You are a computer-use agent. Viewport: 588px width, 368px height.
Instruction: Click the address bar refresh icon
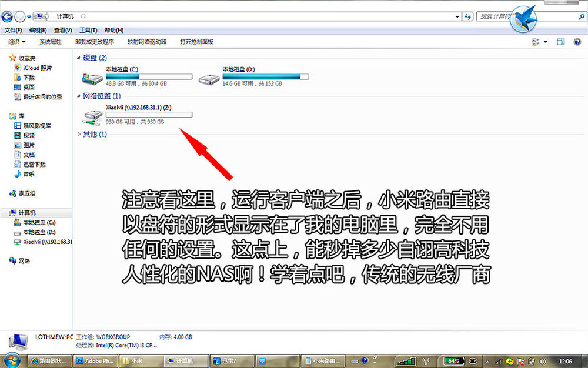[x=467, y=16]
